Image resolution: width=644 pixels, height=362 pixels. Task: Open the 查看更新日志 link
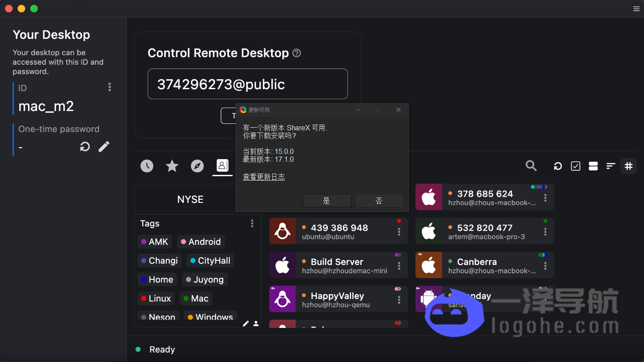click(x=264, y=177)
